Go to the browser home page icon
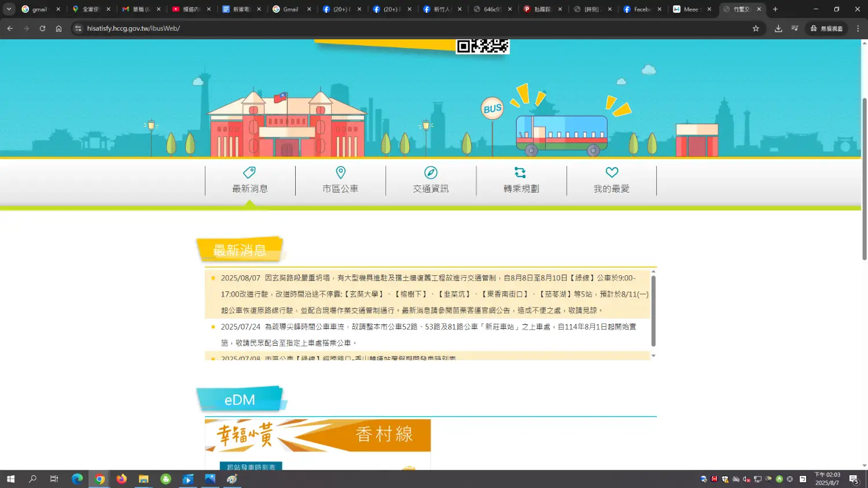 point(58,28)
